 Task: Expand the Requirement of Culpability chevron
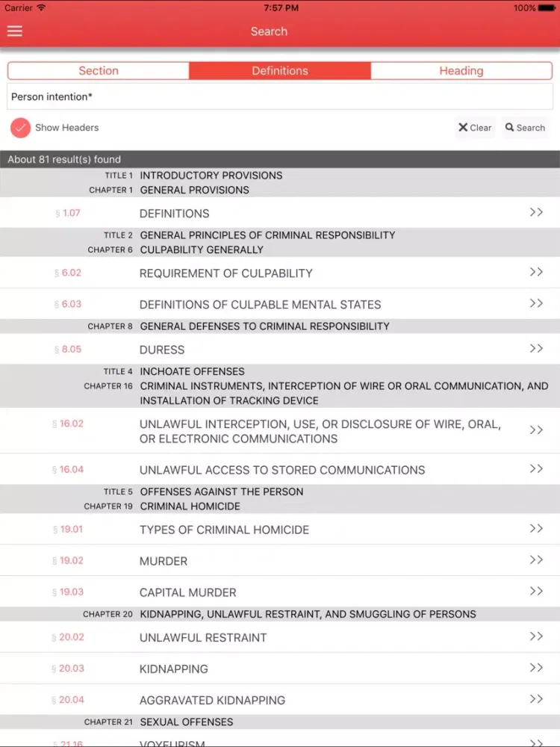535,272
